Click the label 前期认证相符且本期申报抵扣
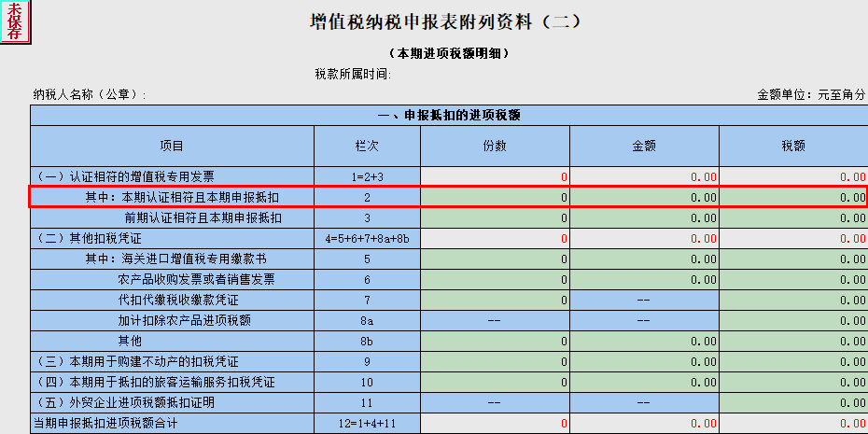Image resolution: width=868 pixels, height=434 pixels. (x=203, y=218)
